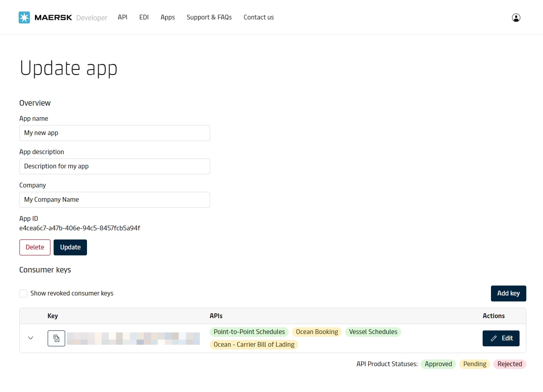The height and width of the screenshot is (392, 543).
Task: Add a new consumer key
Action: 508,294
